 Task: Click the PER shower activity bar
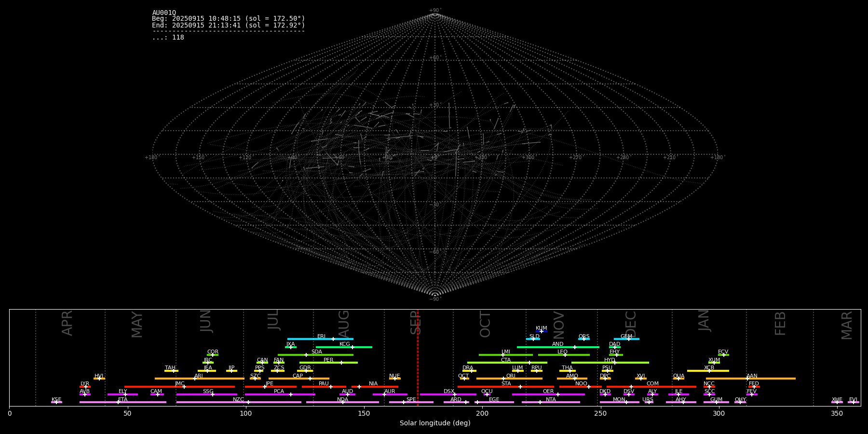(328, 363)
